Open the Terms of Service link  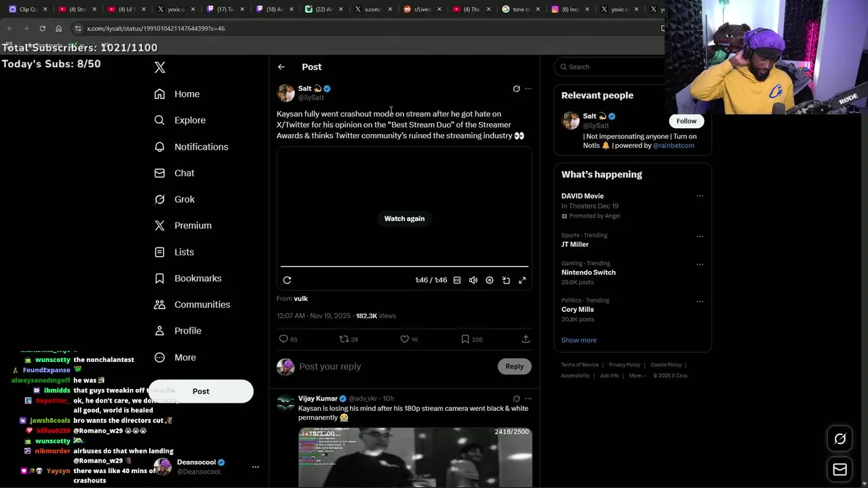pyautogui.click(x=580, y=365)
